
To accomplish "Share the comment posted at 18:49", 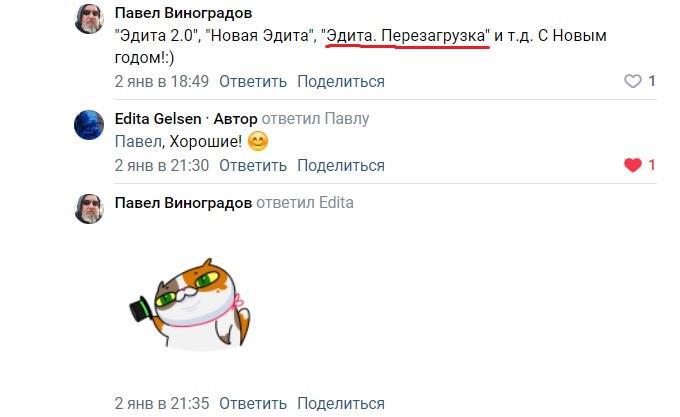I will click(x=341, y=81).
